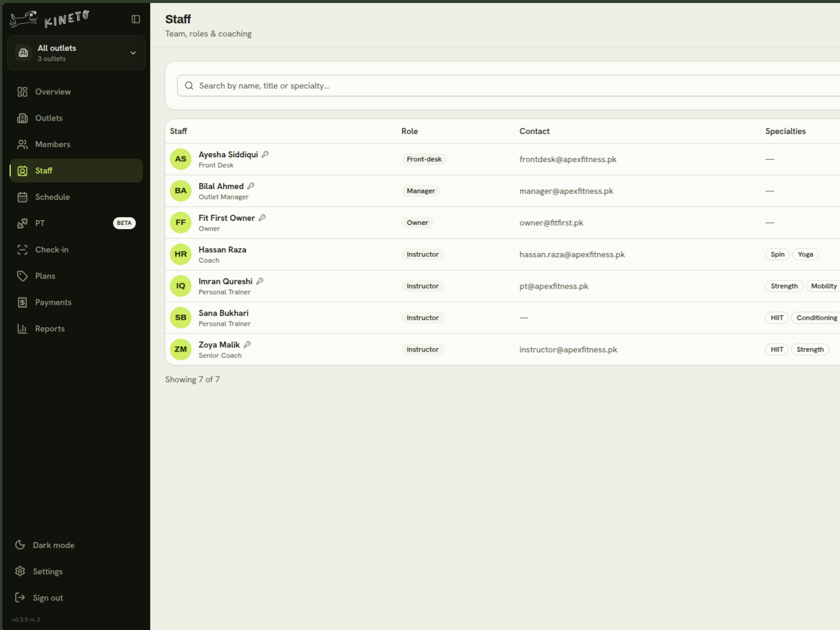Click the search magnifier icon
Viewport: 840px width, 630px height.
point(189,86)
